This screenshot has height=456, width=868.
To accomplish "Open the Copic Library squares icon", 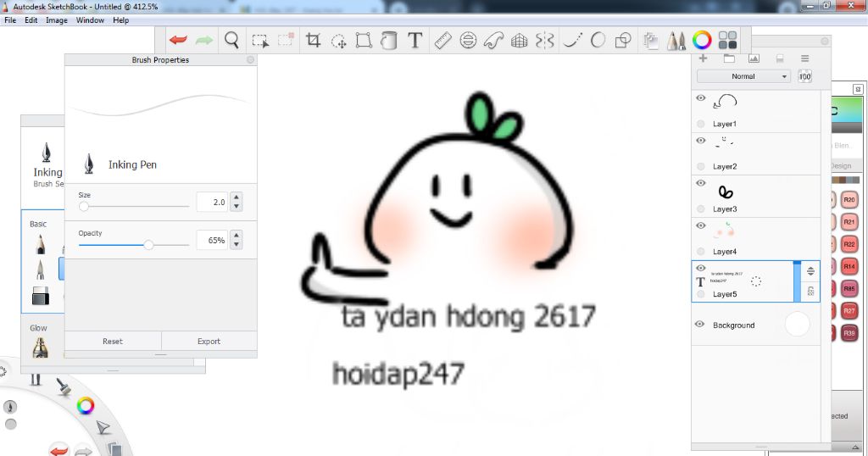I will pyautogui.click(x=727, y=41).
